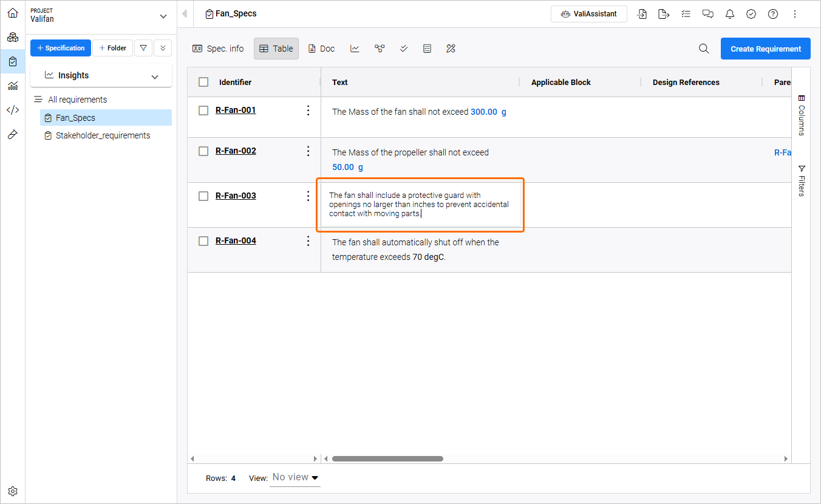Open the View dropdown showing No view
This screenshot has height=504, width=821.
[295, 478]
